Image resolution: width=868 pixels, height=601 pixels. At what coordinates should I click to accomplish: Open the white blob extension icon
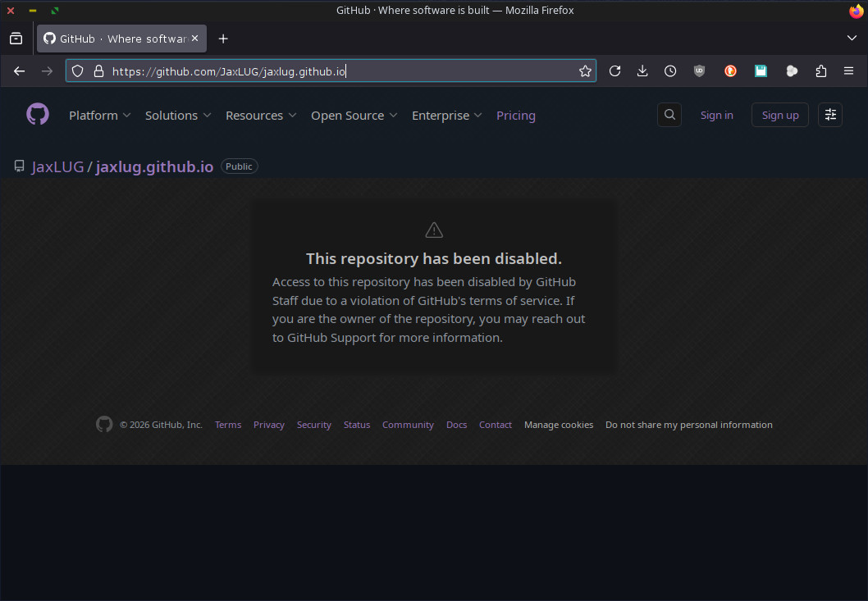(792, 71)
